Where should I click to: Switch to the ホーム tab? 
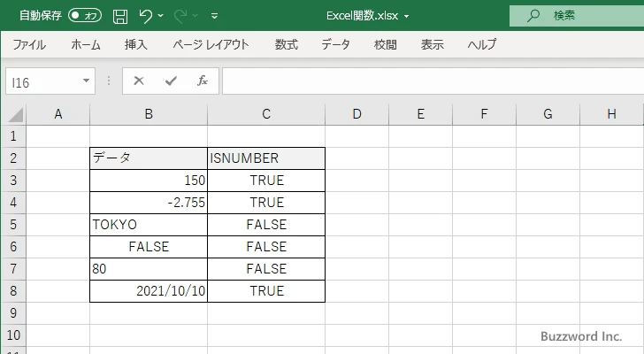pos(86,44)
